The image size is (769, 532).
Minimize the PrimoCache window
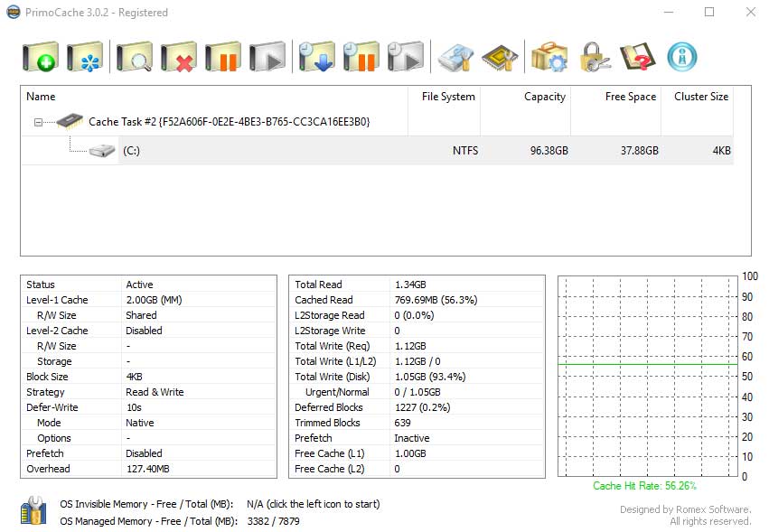[x=669, y=13]
